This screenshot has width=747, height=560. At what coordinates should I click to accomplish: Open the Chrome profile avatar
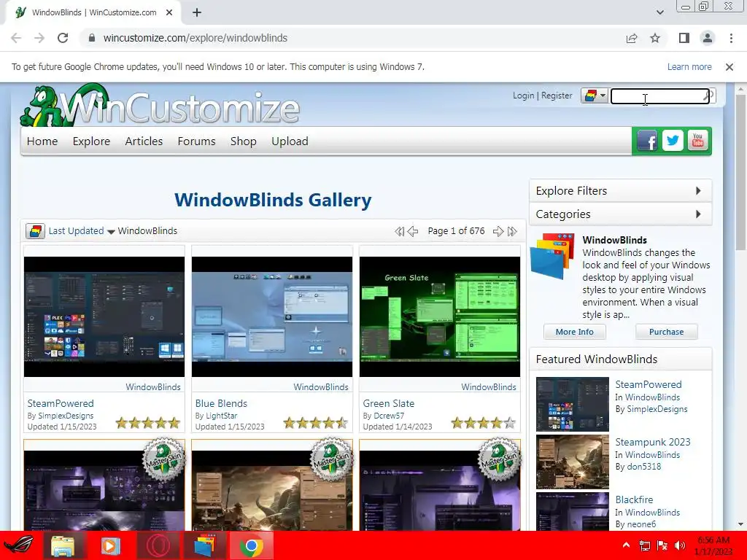pyautogui.click(x=708, y=38)
